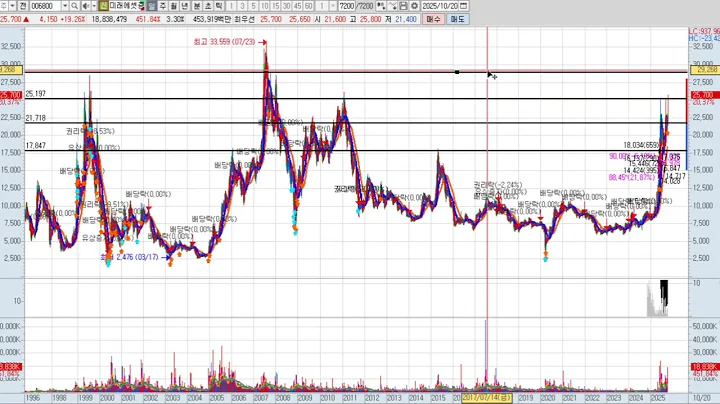Select the yearly (년) period button

[x=185, y=6]
